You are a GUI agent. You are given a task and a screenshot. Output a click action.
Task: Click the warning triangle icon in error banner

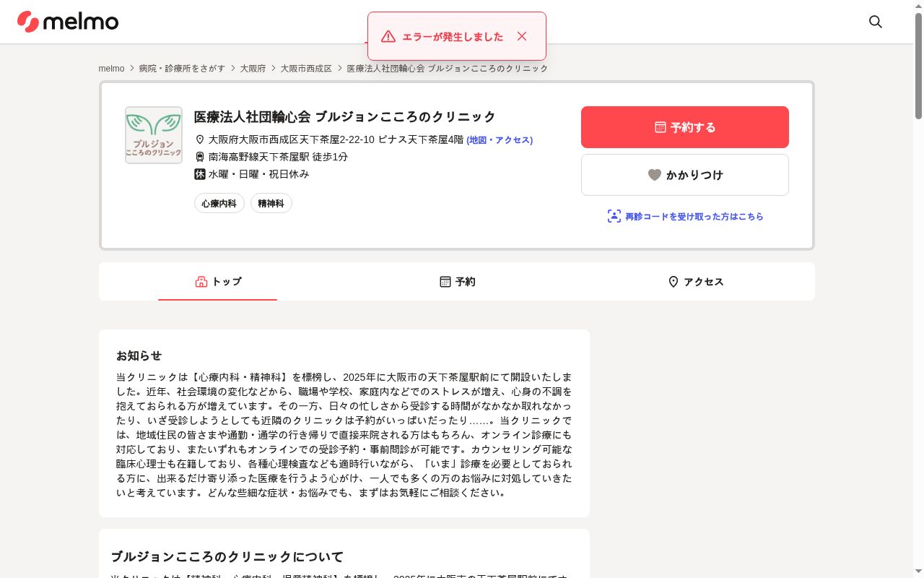pyautogui.click(x=388, y=36)
